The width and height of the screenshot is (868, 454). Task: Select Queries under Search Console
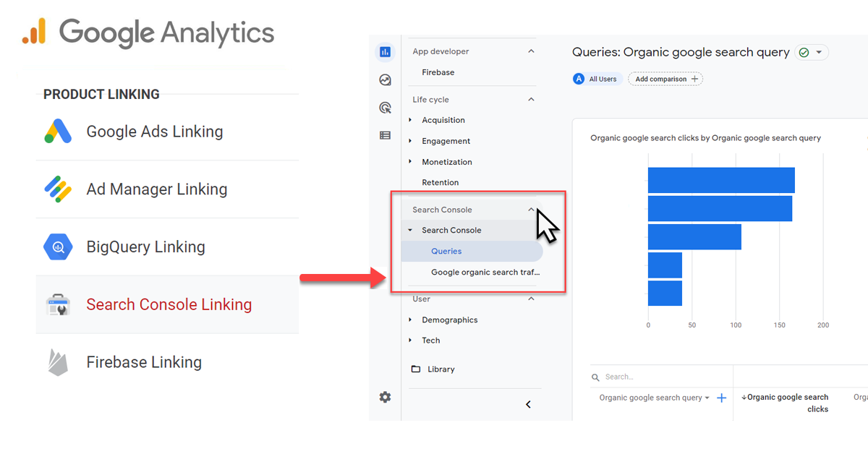[446, 251]
